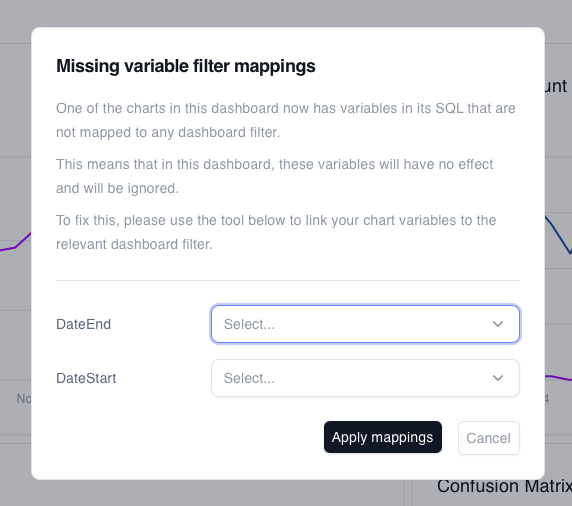Click the DateEnd variable label
The image size is (572, 506).
click(84, 324)
